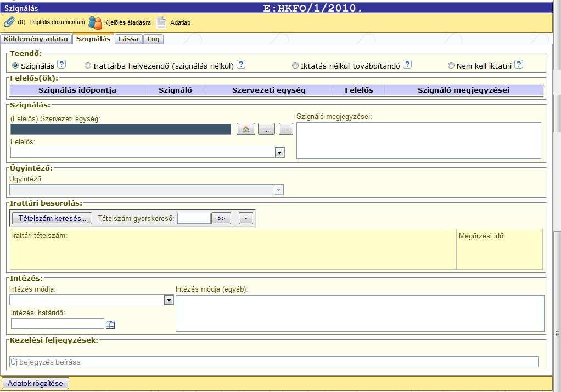
Task: Click the paperclip Digitális dokumentum icon
Action: point(9,22)
